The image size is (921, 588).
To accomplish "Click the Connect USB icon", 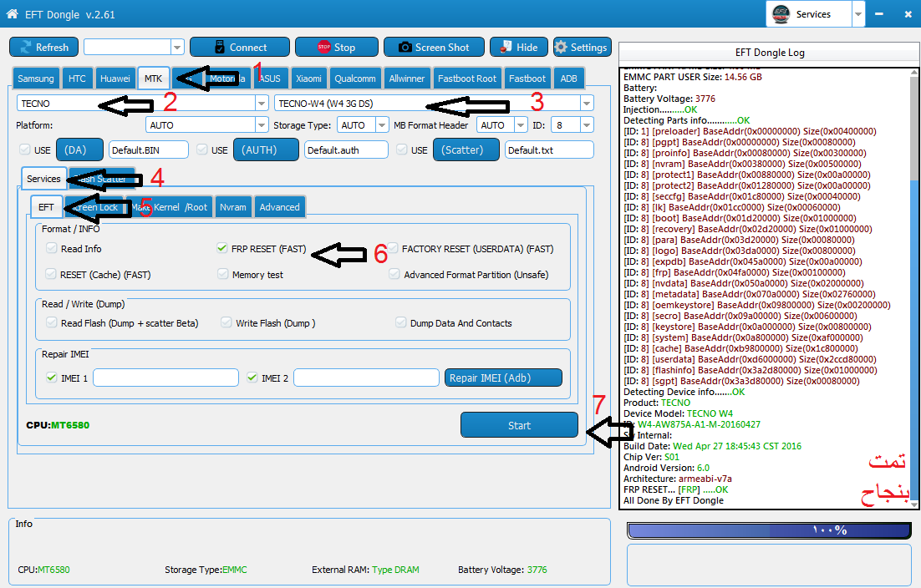I will coord(220,48).
